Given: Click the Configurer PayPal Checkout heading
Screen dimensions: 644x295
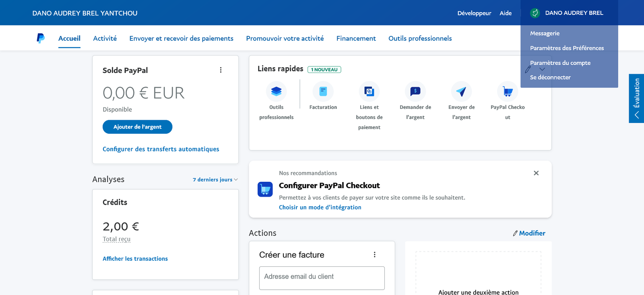Looking at the screenshot, I should (x=329, y=185).
